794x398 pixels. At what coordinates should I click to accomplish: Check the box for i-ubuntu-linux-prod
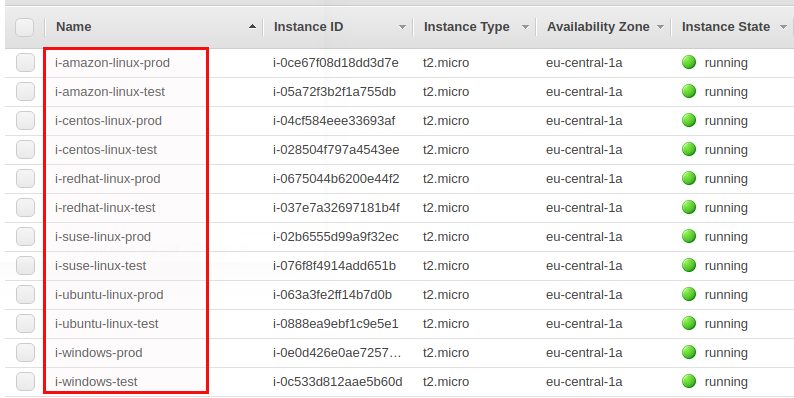[25, 294]
